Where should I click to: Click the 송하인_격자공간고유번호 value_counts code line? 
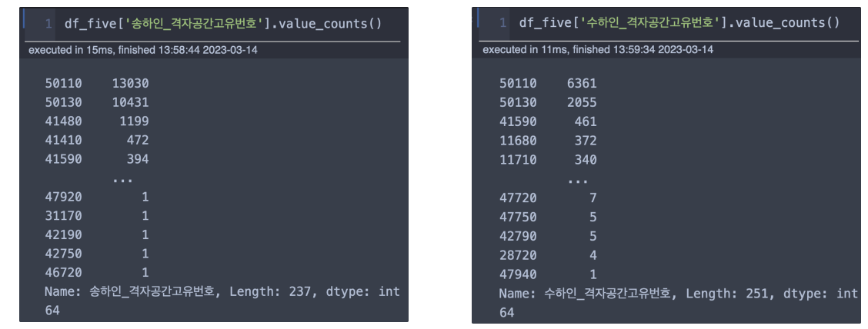pyautogui.click(x=223, y=23)
